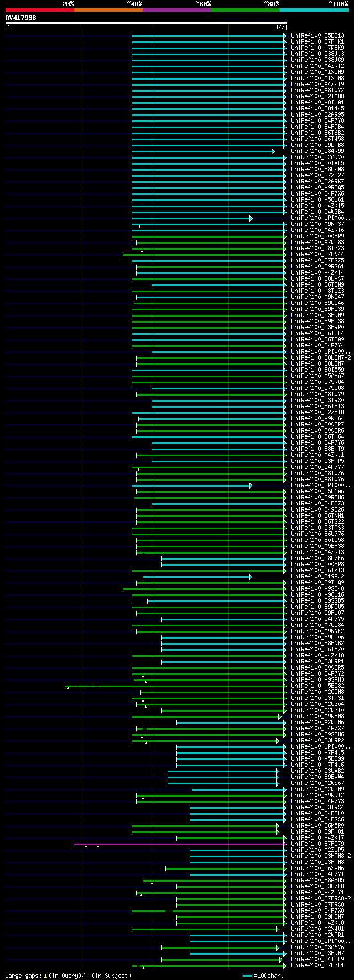Select the UniRef100_A2X4U1 label
354x980 pixels.
(317, 929)
